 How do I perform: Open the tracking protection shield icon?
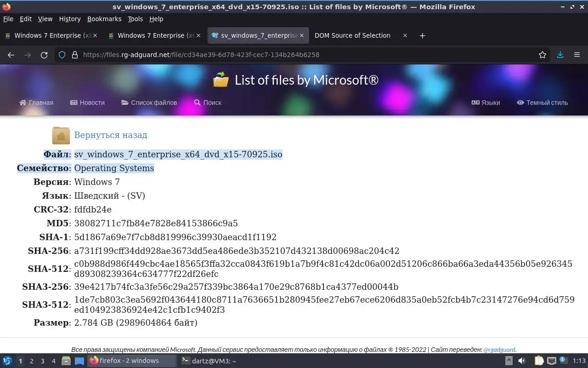pyautogui.click(x=62, y=55)
